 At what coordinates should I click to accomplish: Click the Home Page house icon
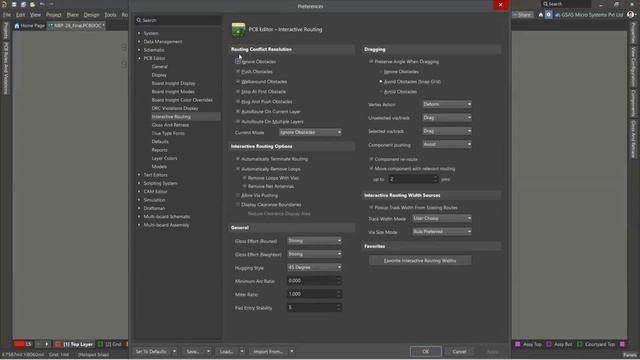[17, 26]
